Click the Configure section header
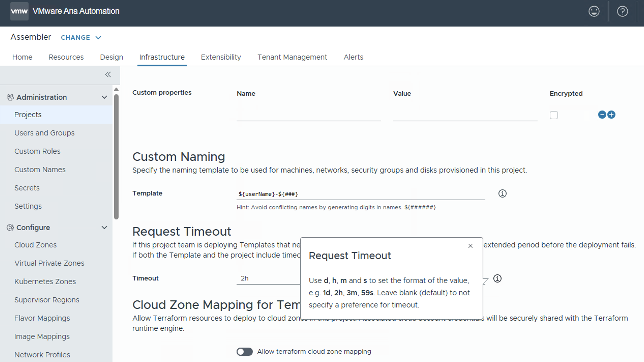 (56, 228)
